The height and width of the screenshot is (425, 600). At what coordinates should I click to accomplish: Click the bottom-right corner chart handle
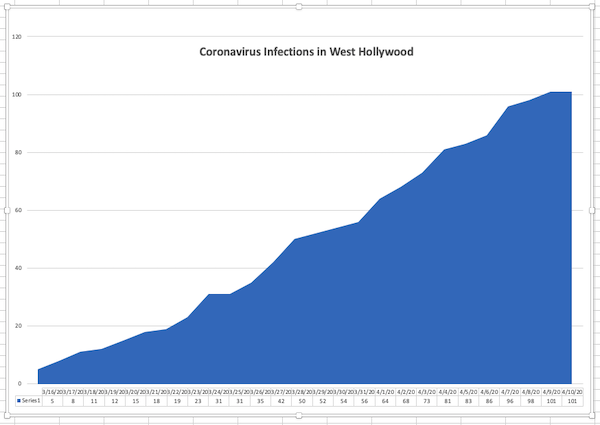[592, 415]
